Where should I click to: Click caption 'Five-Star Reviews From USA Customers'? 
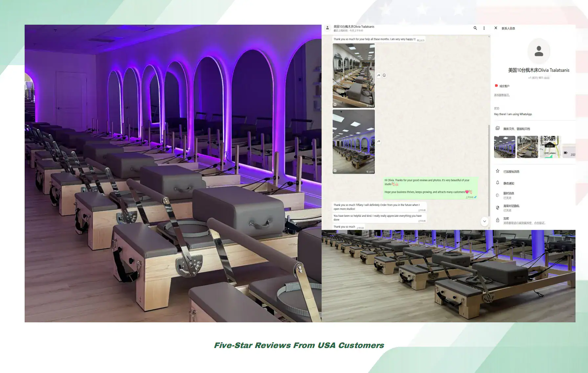coord(299,345)
